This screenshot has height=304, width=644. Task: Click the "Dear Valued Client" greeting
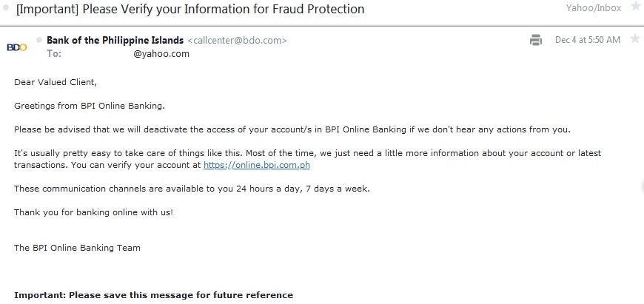click(56, 82)
